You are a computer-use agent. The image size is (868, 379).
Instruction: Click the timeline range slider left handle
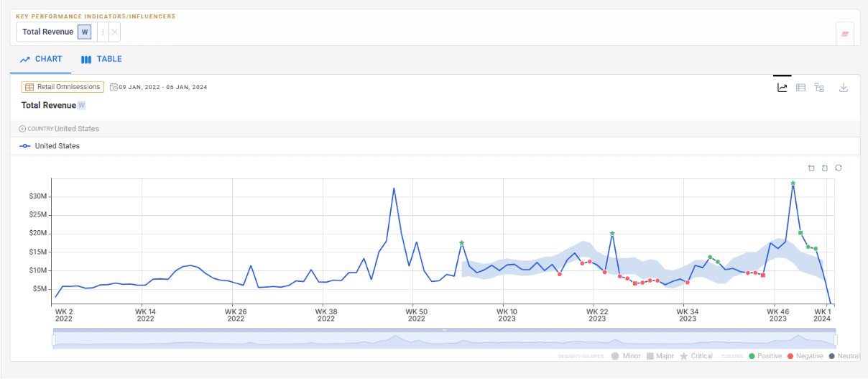pyautogui.click(x=54, y=340)
